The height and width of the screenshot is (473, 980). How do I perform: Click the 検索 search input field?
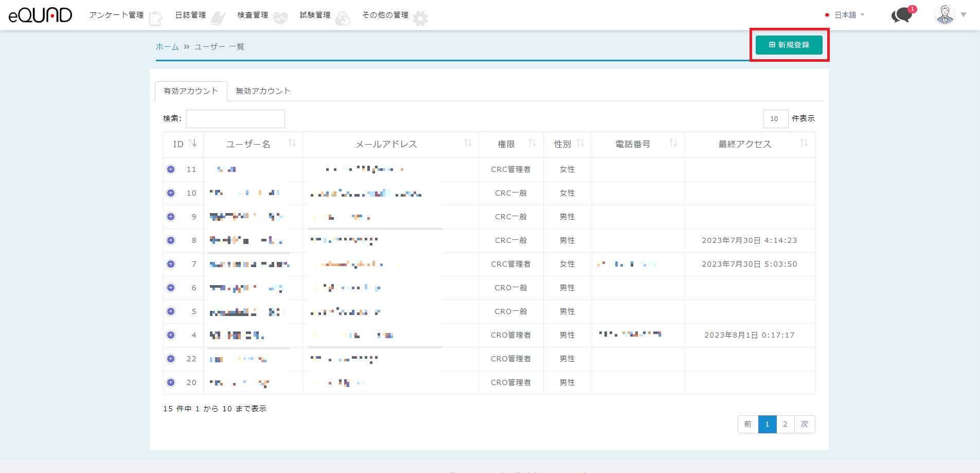(x=235, y=119)
